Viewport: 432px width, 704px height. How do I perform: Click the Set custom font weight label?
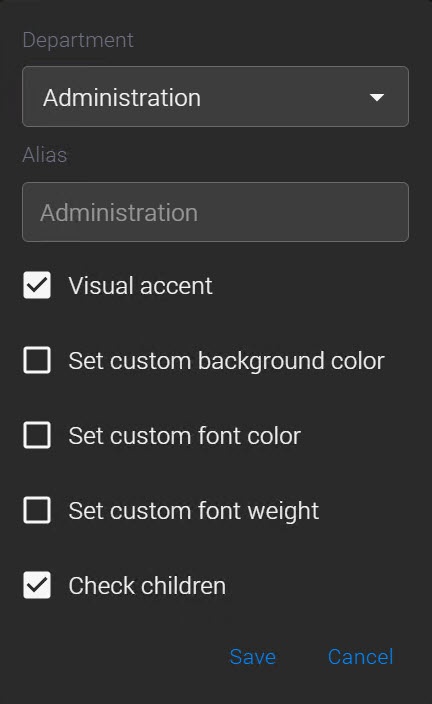[x=194, y=511]
